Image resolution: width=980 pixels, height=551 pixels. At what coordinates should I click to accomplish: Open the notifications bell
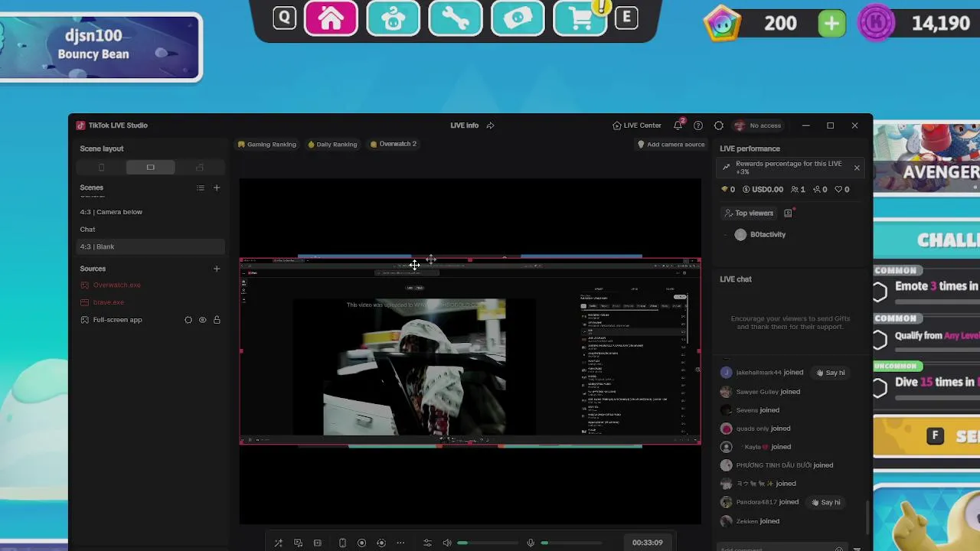coord(678,126)
